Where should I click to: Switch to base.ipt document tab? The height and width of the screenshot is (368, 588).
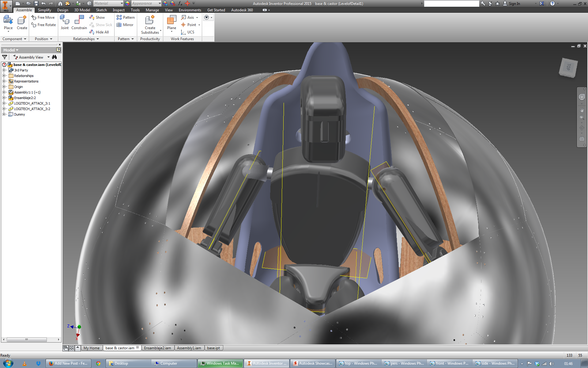coord(213,348)
